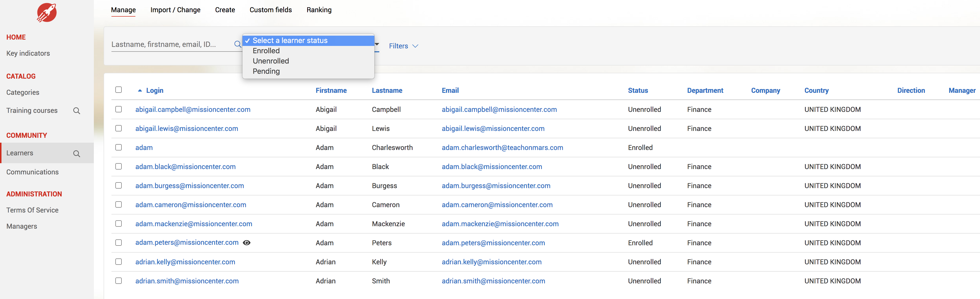Image resolution: width=980 pixels, height=299 pixels.
Task: Click email adam.charlesworth@teachonmars.com
Action: point(502,148)
